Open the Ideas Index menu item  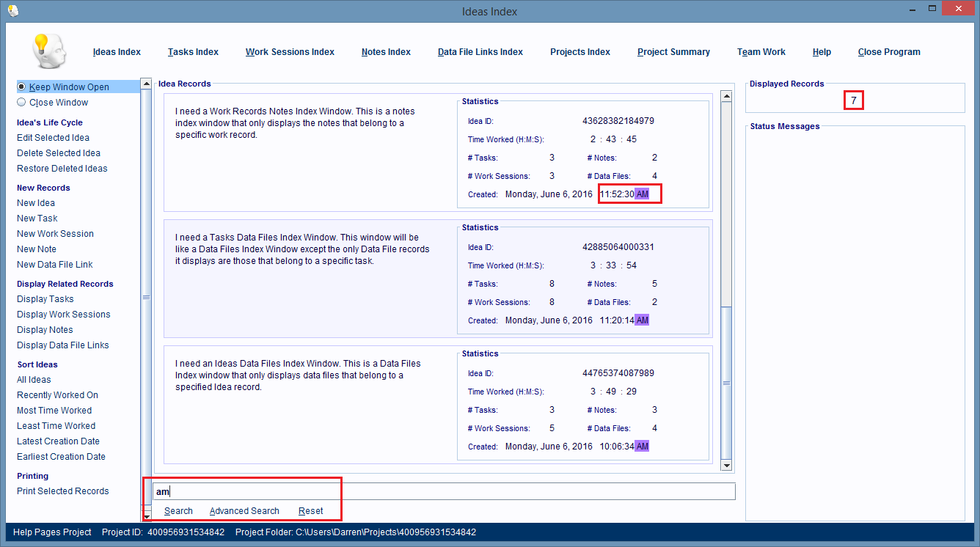click(x=117, y=52)
